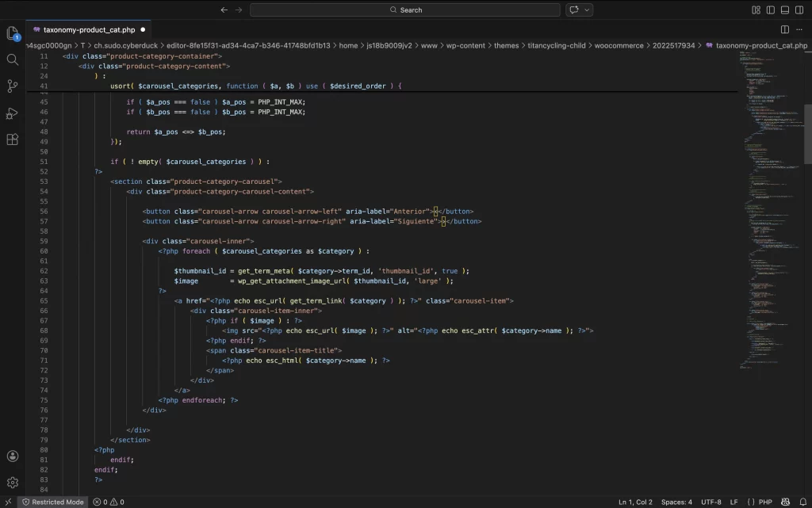
Task: Open the Run and Debug view
Action: pyautogui.click(x=12, y=113)
